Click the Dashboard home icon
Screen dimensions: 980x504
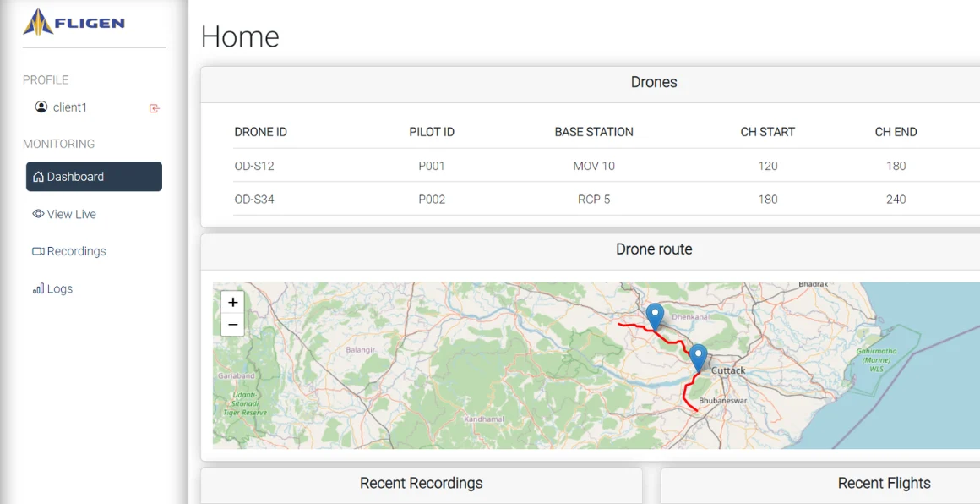[x=38, y=177]
